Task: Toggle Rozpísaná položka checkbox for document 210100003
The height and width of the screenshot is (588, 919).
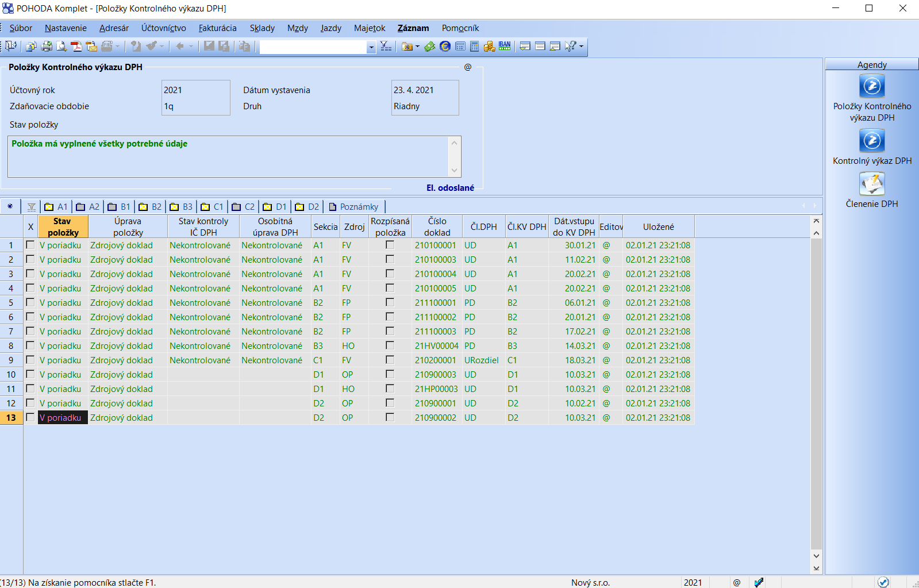Action: [390, 259]
